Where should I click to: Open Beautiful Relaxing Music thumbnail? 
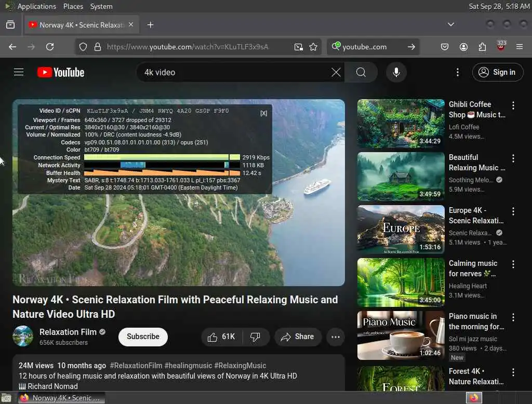(401, 177)
